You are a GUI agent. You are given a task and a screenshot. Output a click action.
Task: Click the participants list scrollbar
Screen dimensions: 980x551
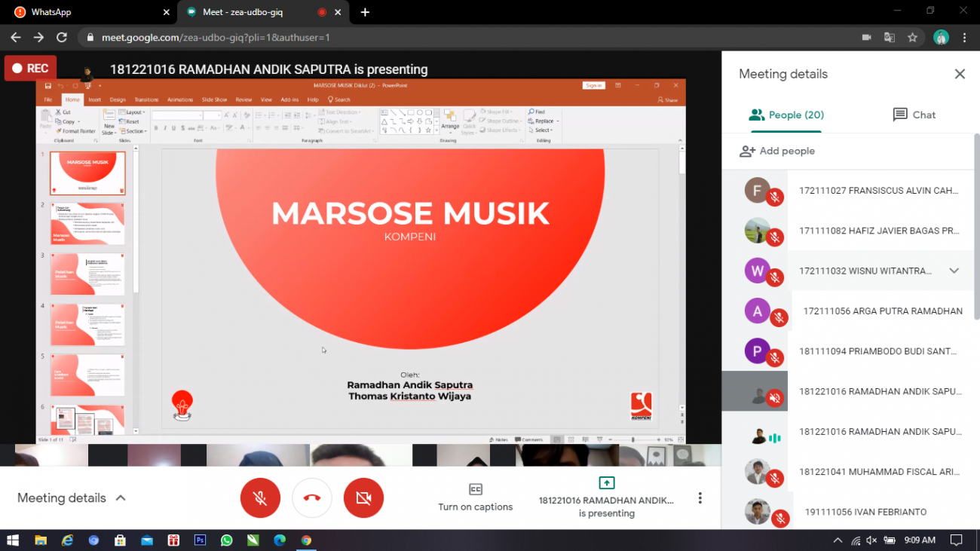(x=976, y=226)
